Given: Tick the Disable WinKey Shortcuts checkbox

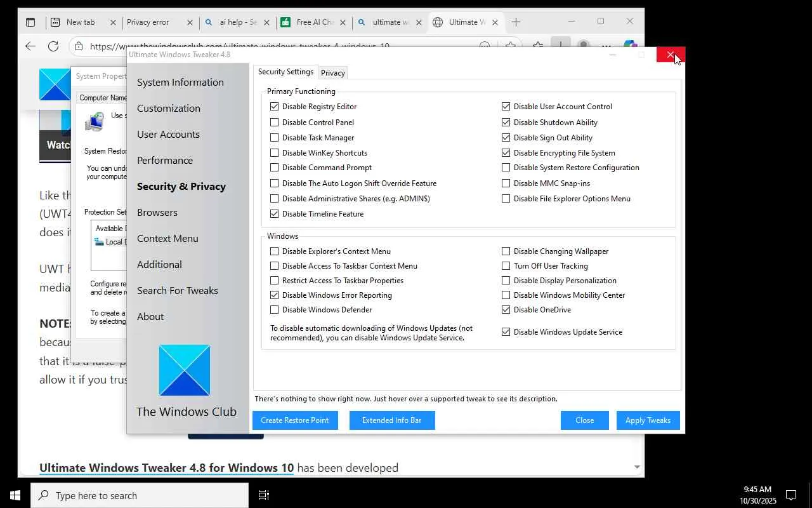Looking at the screenshot, I should click(274, 153).
